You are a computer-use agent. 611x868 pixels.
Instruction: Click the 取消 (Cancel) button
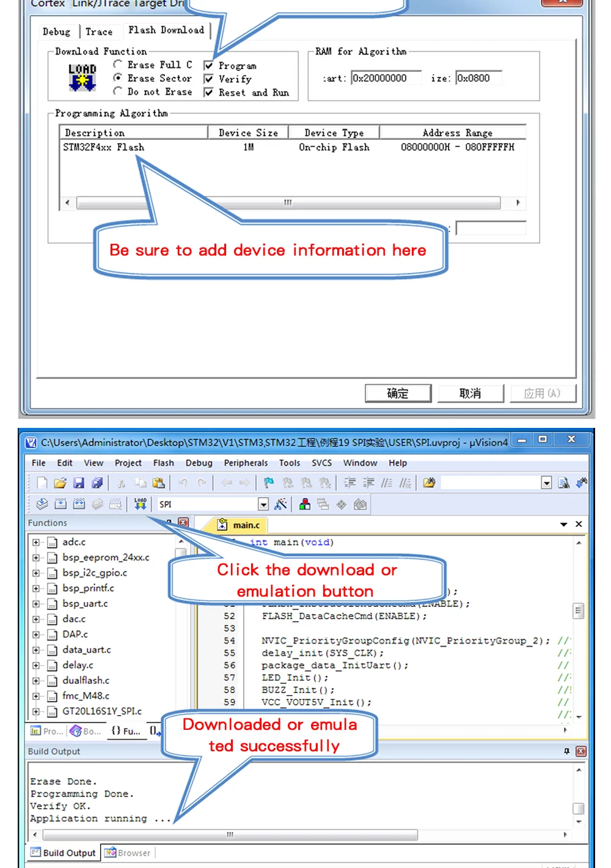point(470,393)
